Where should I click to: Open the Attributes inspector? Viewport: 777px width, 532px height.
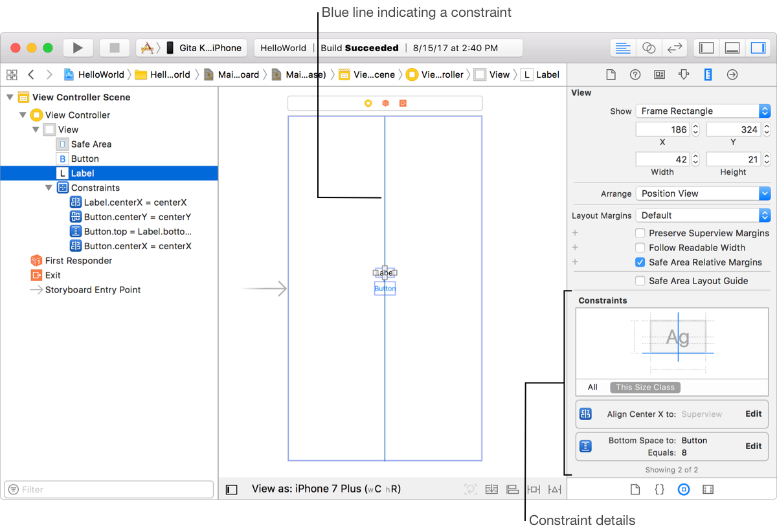(684, 74)
